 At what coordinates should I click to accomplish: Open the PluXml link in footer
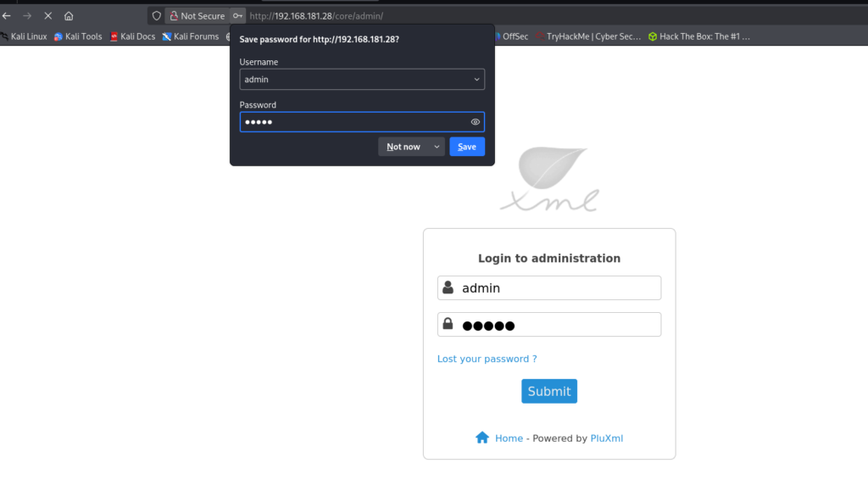click(606, 438)
